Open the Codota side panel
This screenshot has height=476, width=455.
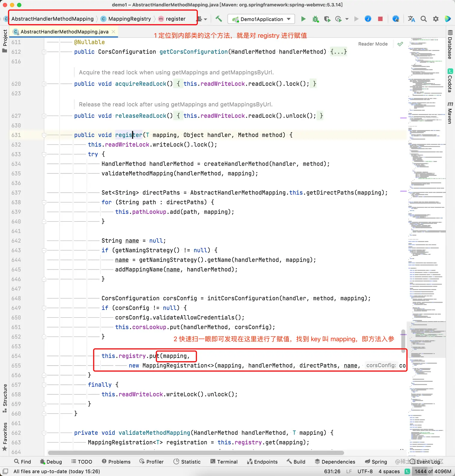(450, 80)
